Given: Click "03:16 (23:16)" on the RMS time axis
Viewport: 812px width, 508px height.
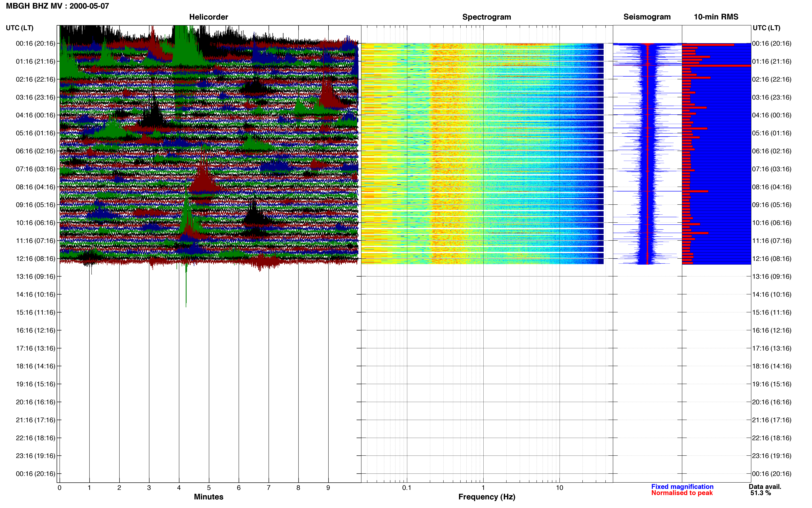Looking at the screenshot, I should (x=772, y=97).
